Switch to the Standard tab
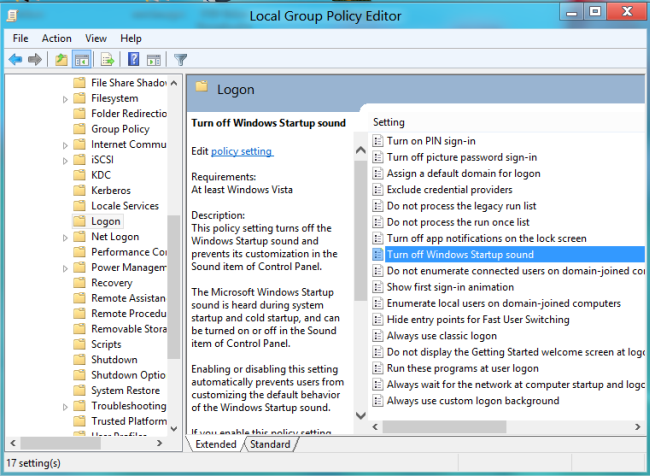The height and width of the screenshot is (476, 650). pos(270,444)
